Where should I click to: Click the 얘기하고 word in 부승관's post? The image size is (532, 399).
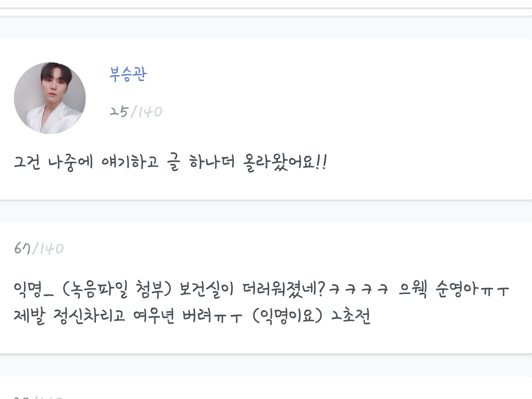[130, 162]
